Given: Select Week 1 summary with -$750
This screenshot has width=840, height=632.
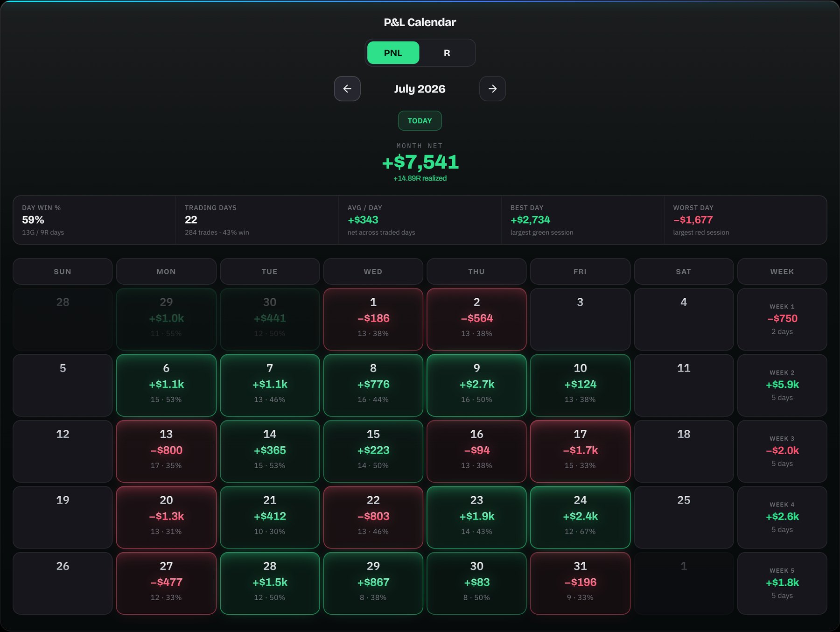Looking at the screenshot, I should 782,319.
